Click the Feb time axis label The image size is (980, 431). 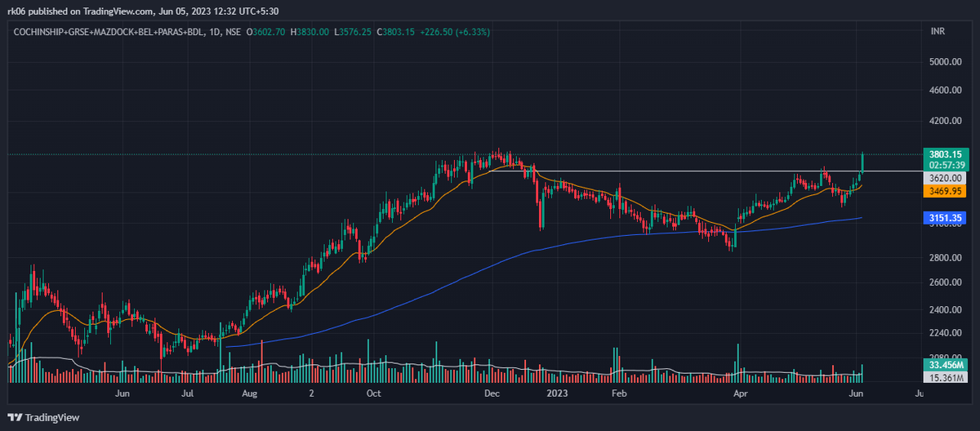618,393
